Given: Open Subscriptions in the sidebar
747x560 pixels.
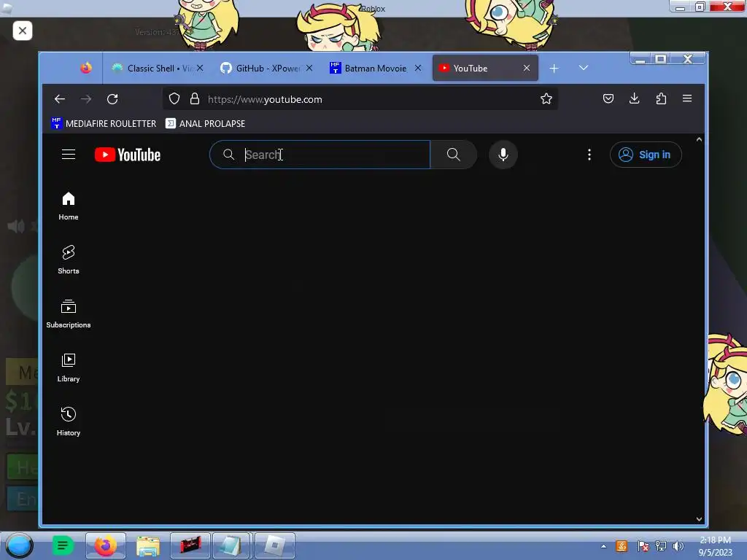Looking at the screenshot, I should [69, 314].
